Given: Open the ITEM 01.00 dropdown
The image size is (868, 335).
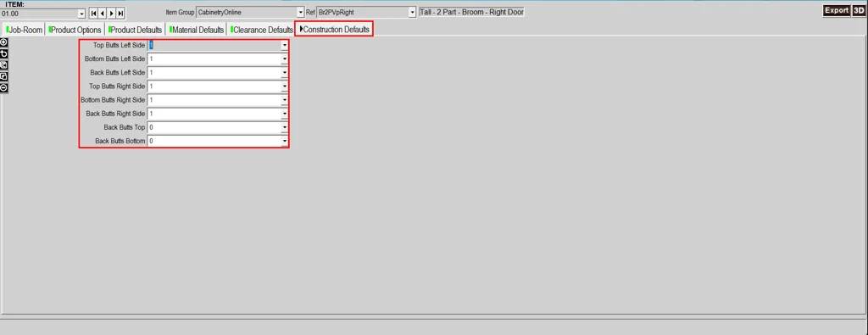Looking at the screenshot, I should click(82, 13).
